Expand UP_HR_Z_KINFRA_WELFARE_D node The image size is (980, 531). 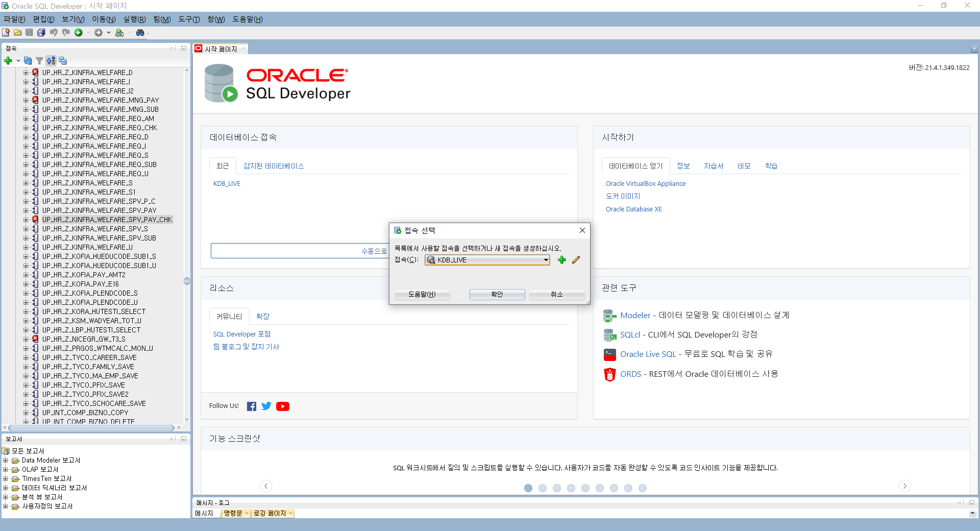[26, 73]
